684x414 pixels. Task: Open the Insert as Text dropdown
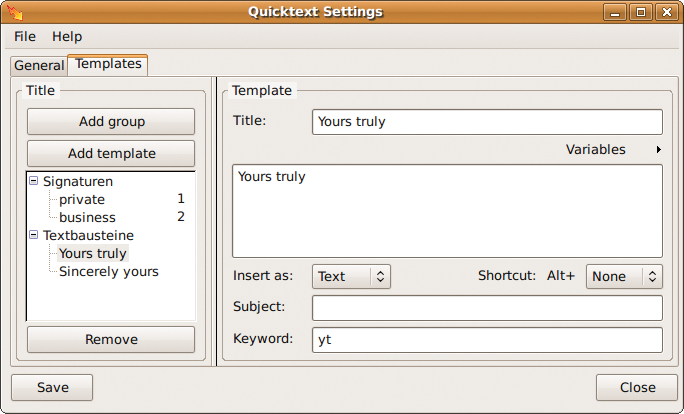click(x=351, y=277)
